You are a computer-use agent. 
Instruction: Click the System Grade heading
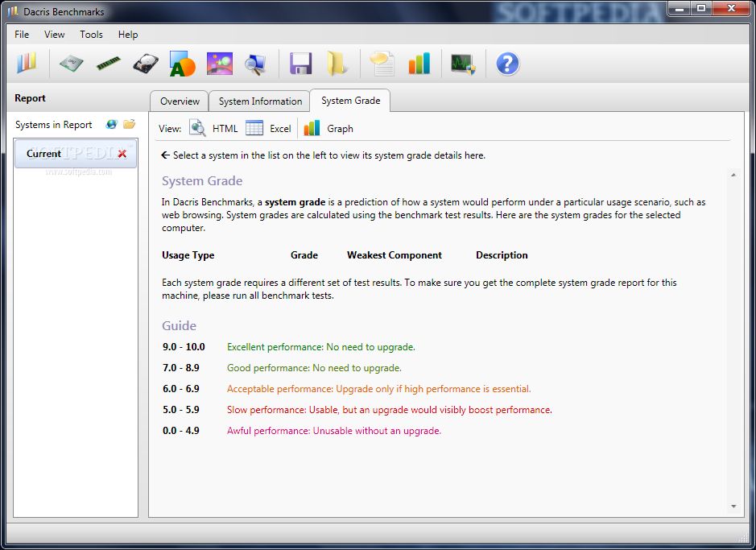pyautogui.click(x=202, y=180)
